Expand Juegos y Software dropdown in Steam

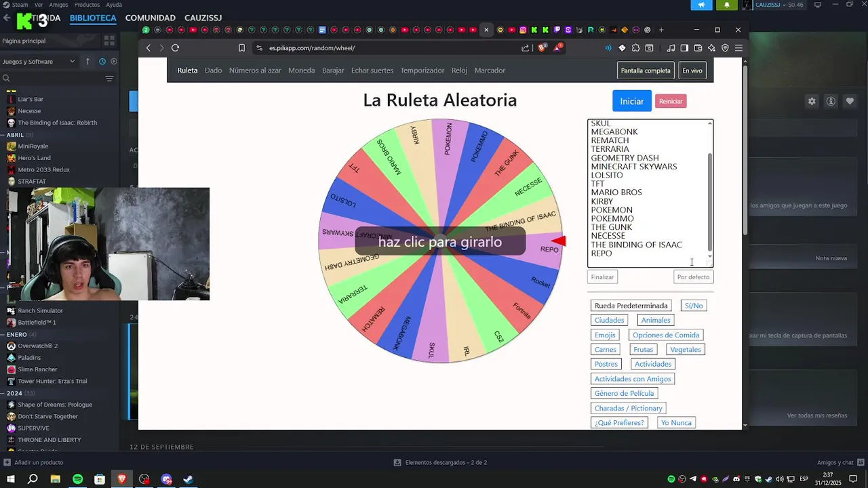[39, 61]
